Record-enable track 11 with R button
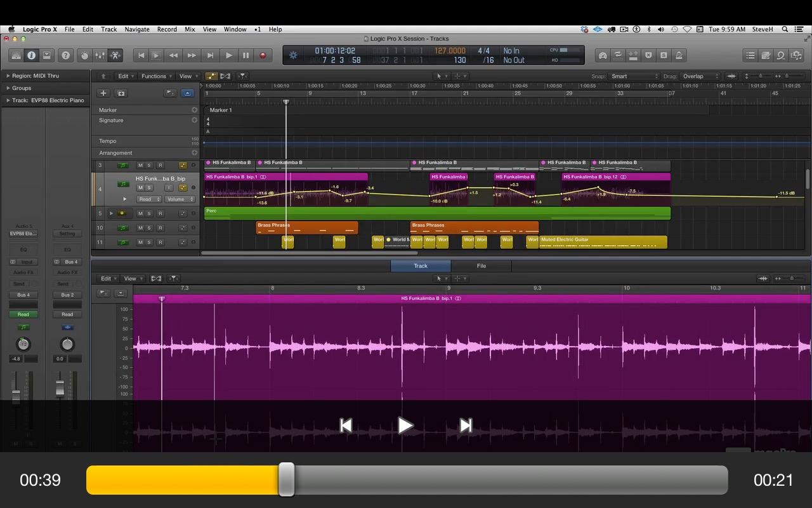The image size is (812, 508). [x=160, y=242]
